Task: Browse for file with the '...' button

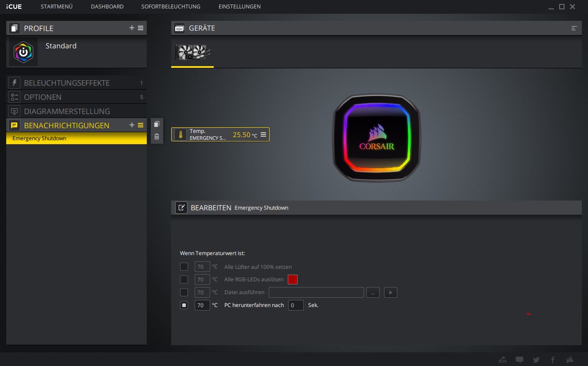Action: pyautogui.click(x=373, y=292)
